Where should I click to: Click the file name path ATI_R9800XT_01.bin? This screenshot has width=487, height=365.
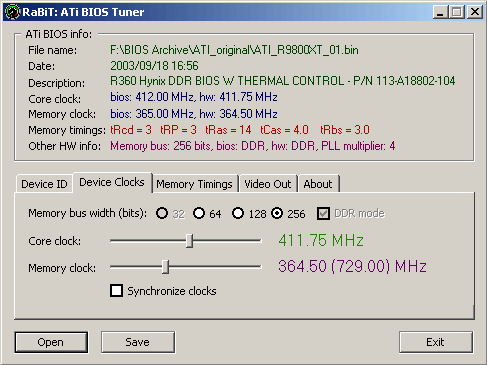[234, 50]
